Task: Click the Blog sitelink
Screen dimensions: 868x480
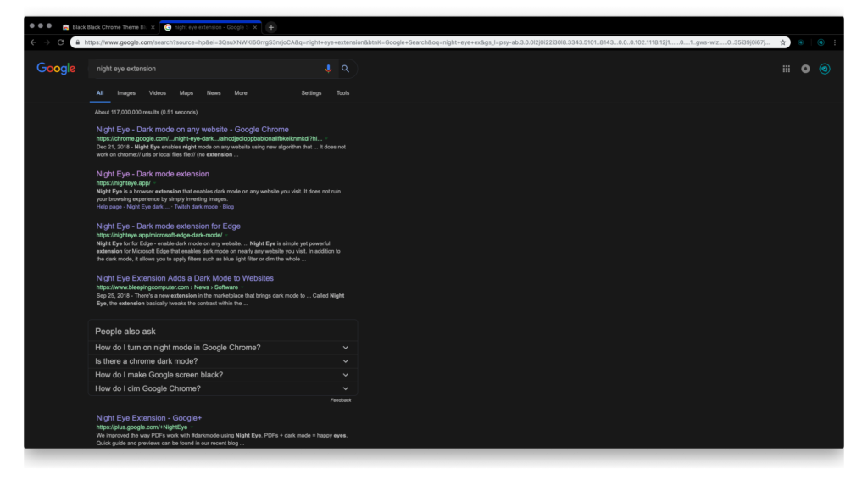Action: click(x=228, y=207)
